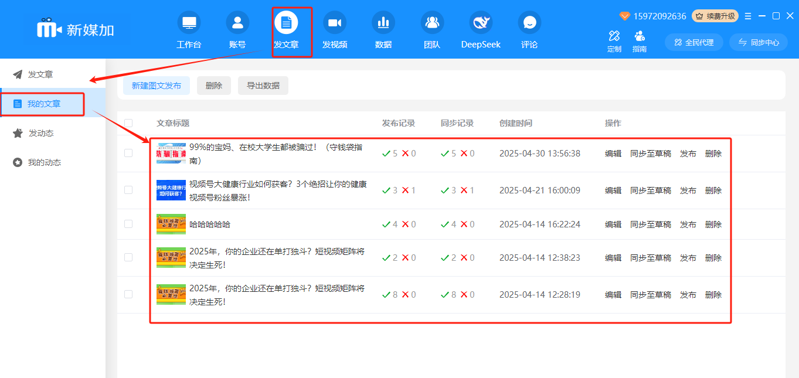Image resolution: width=799 pixels, height=378 pixels.
Task: Click the orange diamond VIP icon
Action: point(625,16)
